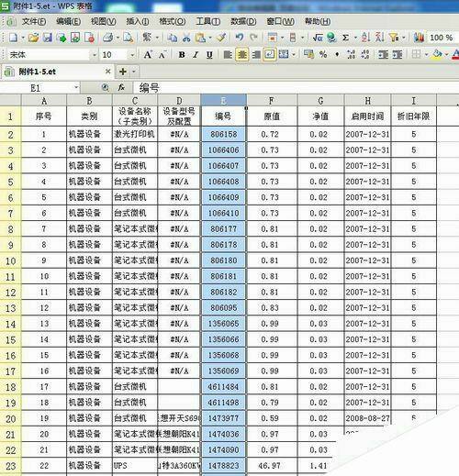Select the 折旧年限 header cell
Screen dimensions: 459x476
click(413, 116)
